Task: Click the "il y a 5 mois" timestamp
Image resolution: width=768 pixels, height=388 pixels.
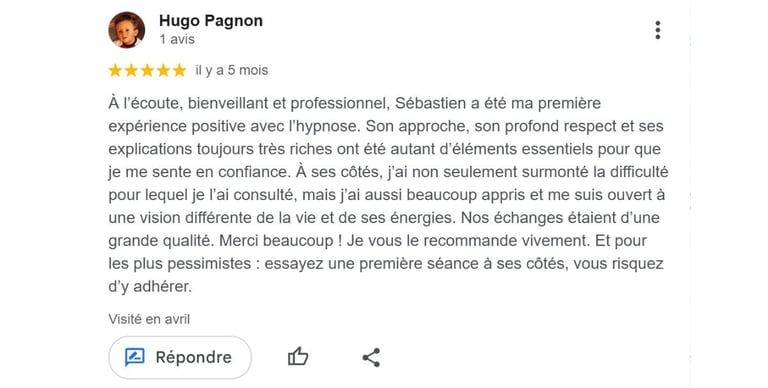Action: 232,71
